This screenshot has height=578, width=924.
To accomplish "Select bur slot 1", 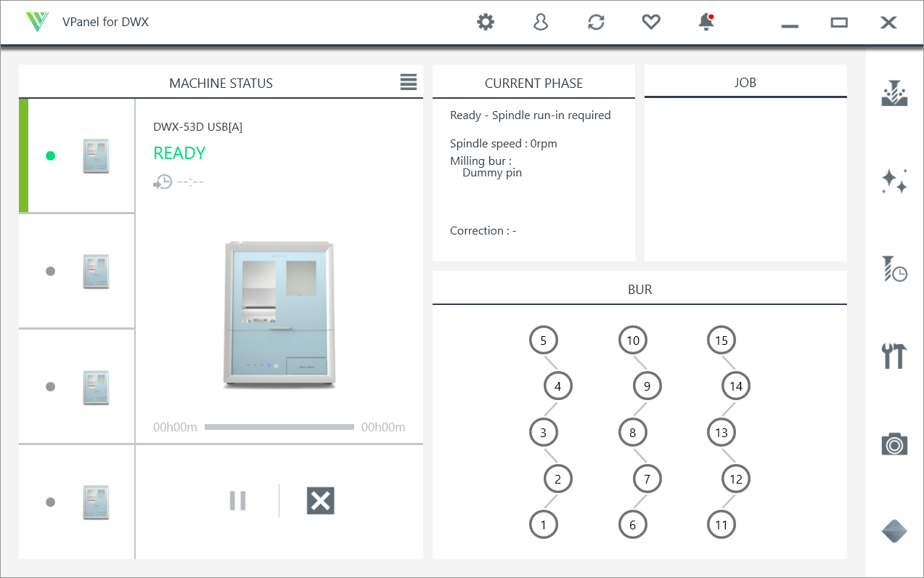I will (x=544, y=524).
